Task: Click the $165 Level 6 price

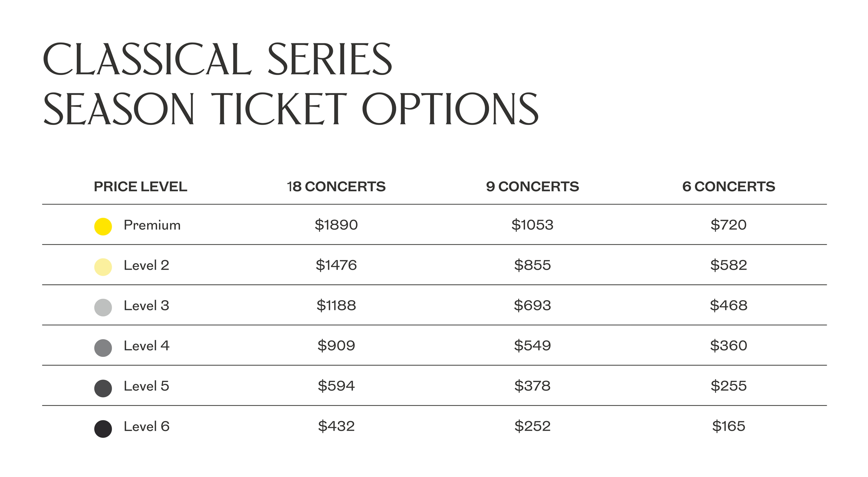Action: click(729, 426)
